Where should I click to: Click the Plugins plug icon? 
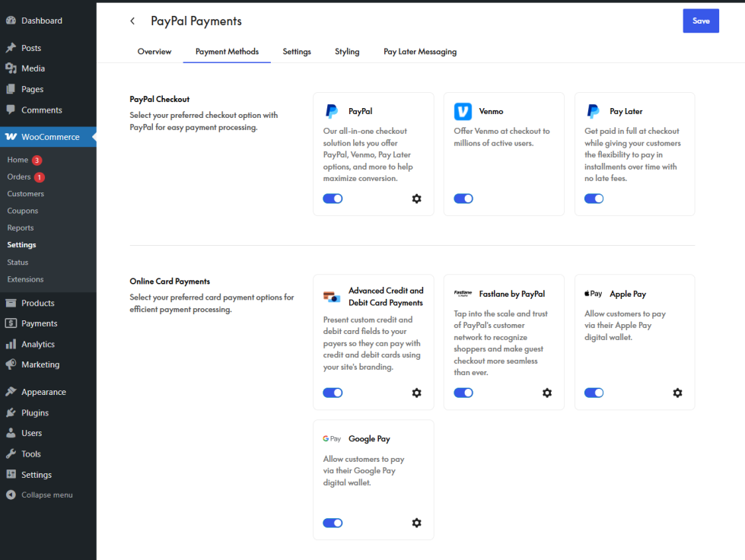point(11,412)
